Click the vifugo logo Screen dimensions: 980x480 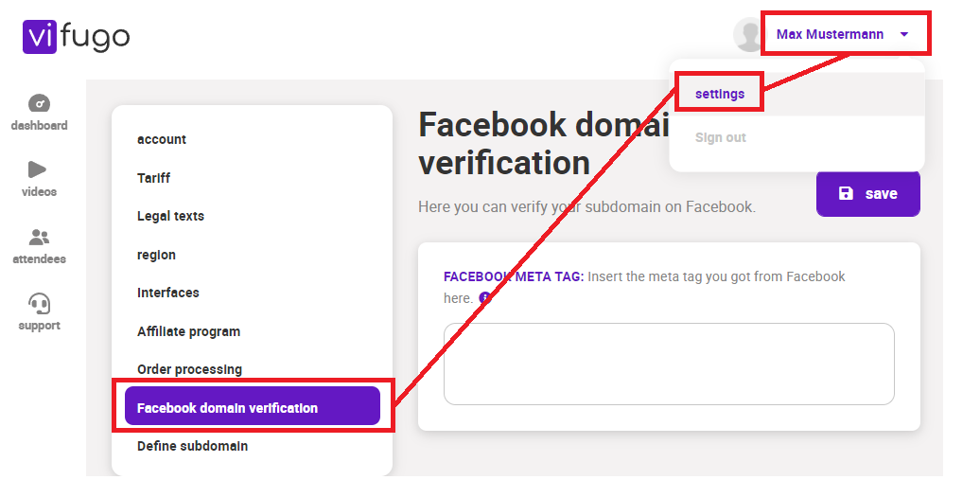tap(77, 36)
